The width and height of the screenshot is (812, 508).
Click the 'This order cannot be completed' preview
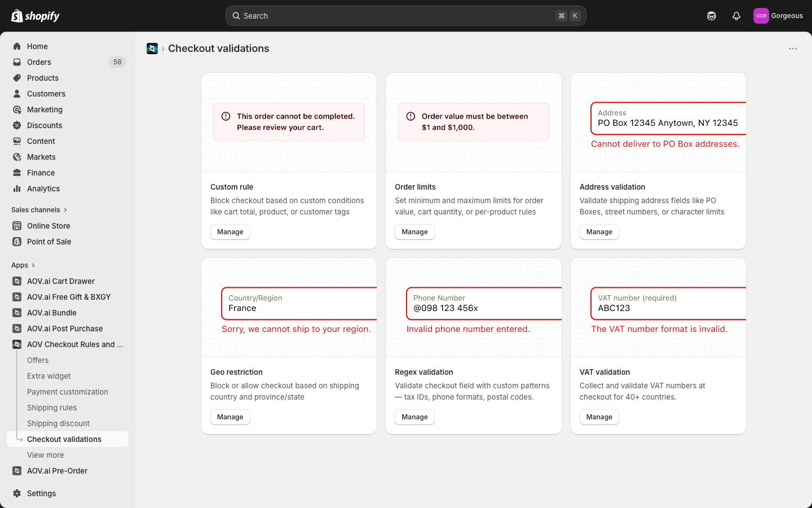(x=289, y=122)
